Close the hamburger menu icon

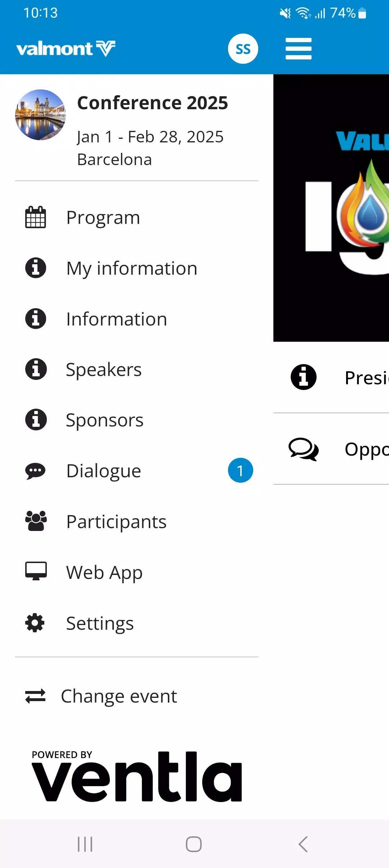298,49
